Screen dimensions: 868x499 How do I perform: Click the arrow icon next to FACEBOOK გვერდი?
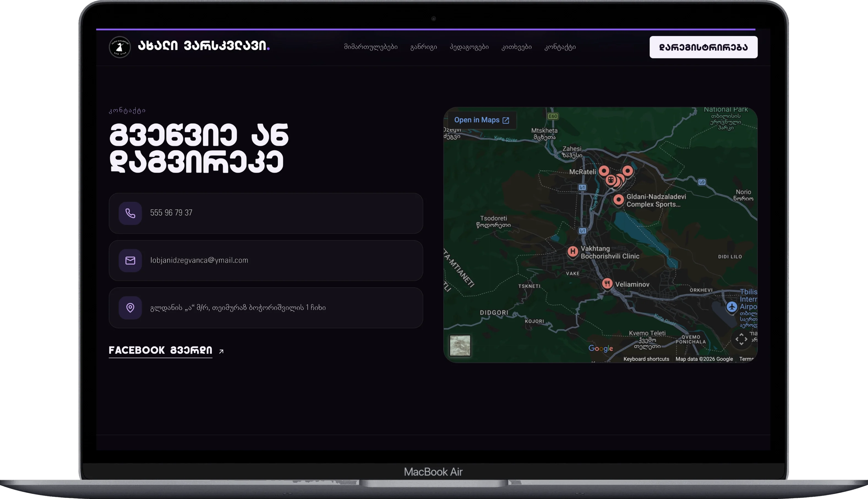point(221,351)
